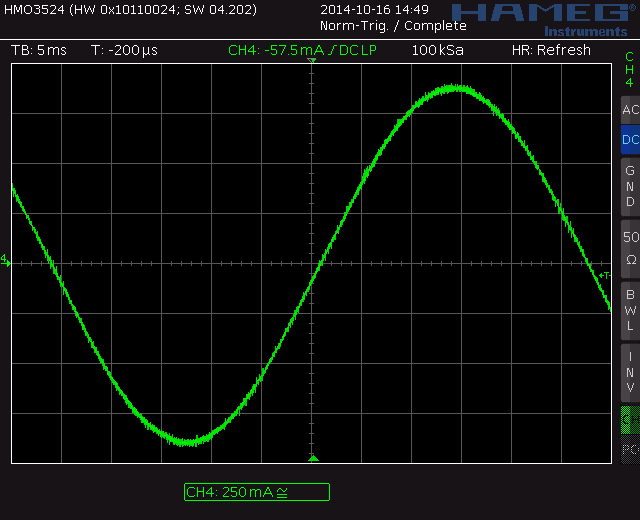The width and height of the screenshot is (640, 520).
Task: Select AC coupling for channel 4
Action: tap(629, 110)
